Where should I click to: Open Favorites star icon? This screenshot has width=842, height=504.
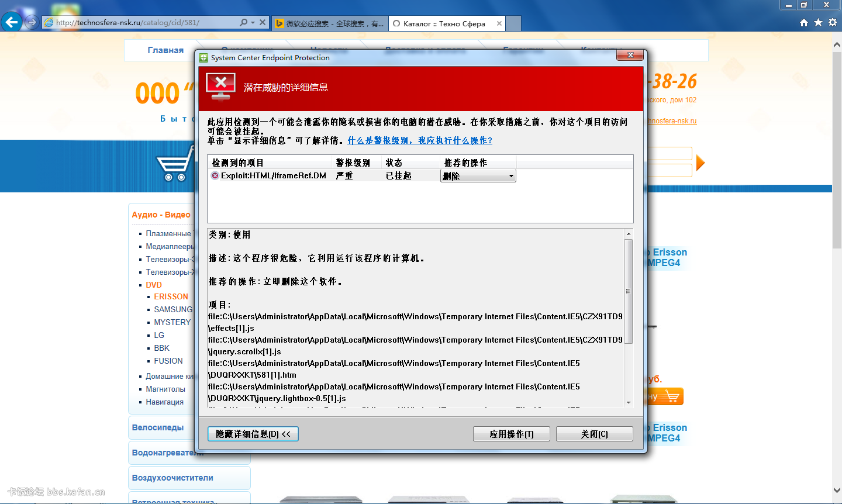818,22
